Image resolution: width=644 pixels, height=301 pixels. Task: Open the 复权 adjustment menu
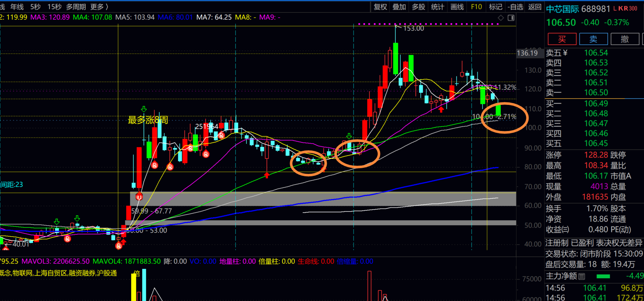pos(380,7)
